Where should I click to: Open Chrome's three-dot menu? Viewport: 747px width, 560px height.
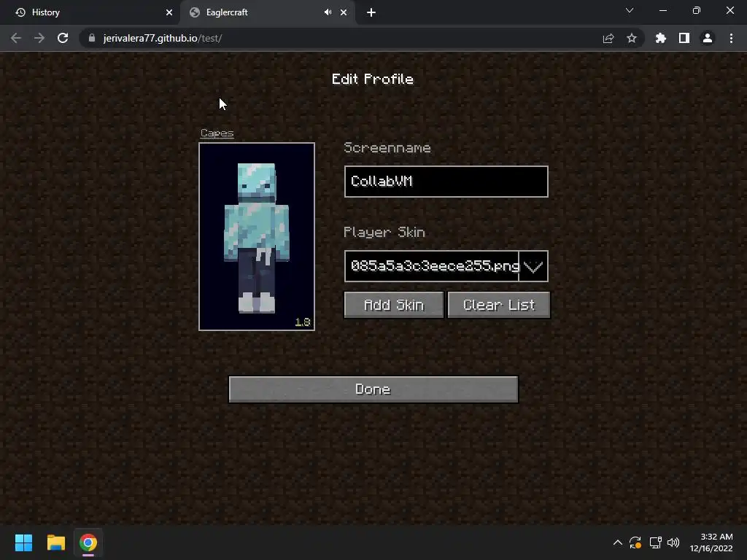[731, 38]
